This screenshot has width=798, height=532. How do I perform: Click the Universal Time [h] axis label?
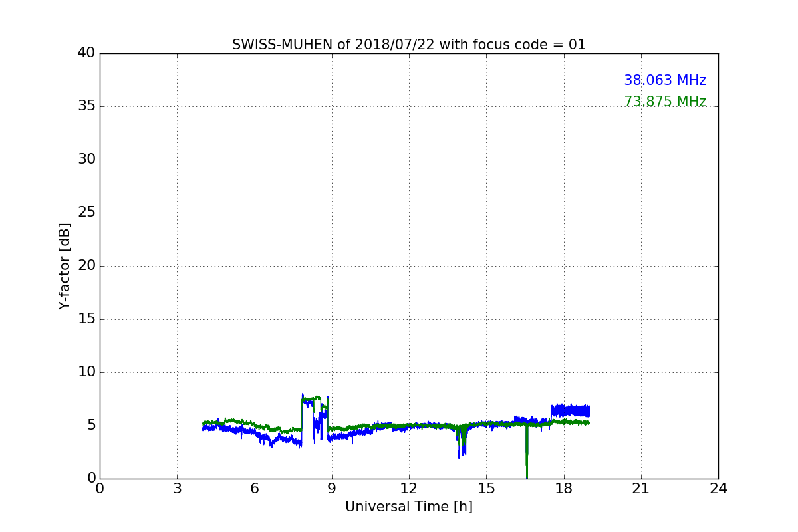coord(409,507)
